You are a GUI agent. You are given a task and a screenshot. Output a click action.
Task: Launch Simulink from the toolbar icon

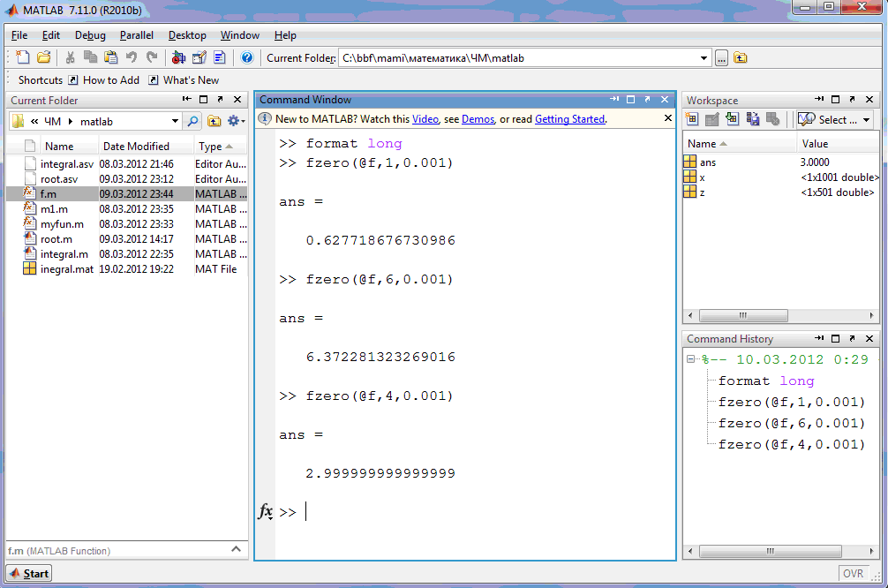tap(178, 57)
